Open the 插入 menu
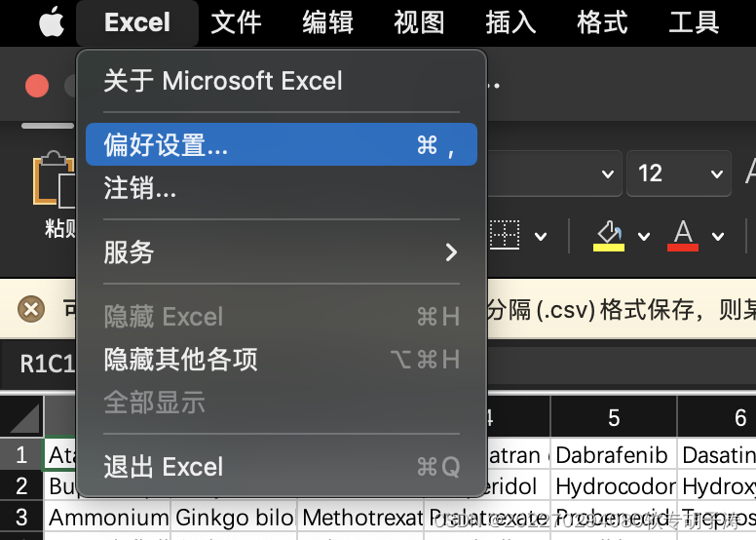 511,22
